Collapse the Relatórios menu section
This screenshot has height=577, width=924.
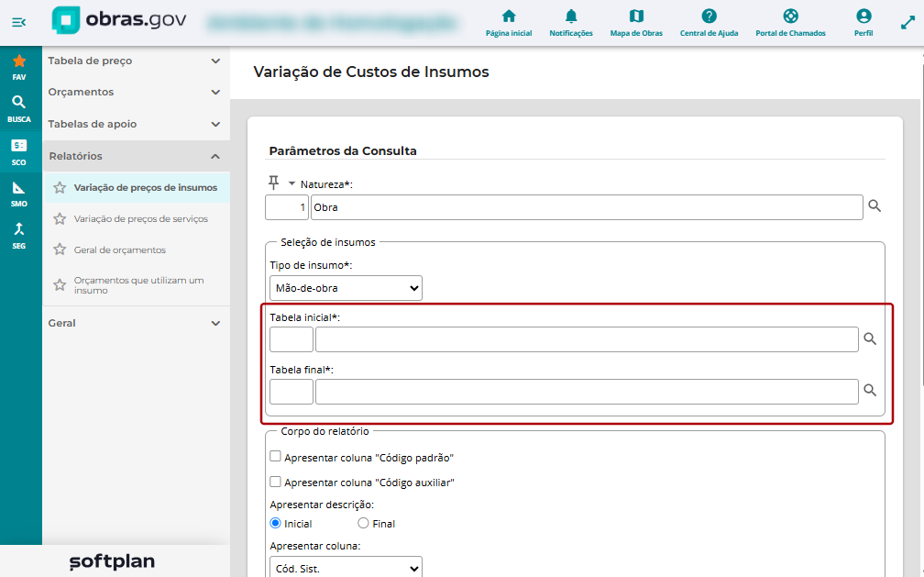point(135,156)
